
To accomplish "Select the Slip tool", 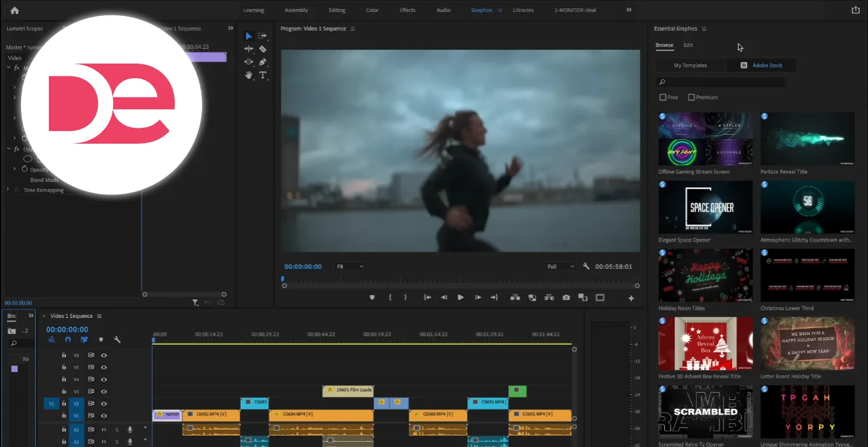I will pyautogui.click(x=249, y=62).
